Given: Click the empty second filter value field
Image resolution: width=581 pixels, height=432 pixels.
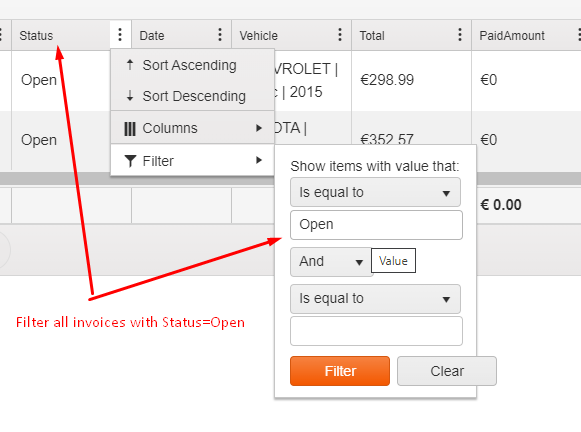Looking at the screenshot, I should [376, 331].
